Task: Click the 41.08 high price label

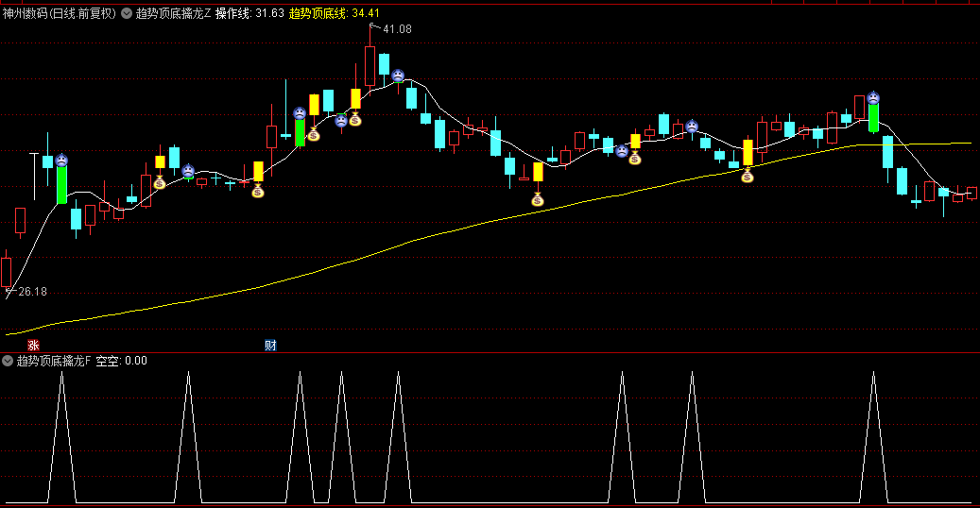Action: [397, 28]
